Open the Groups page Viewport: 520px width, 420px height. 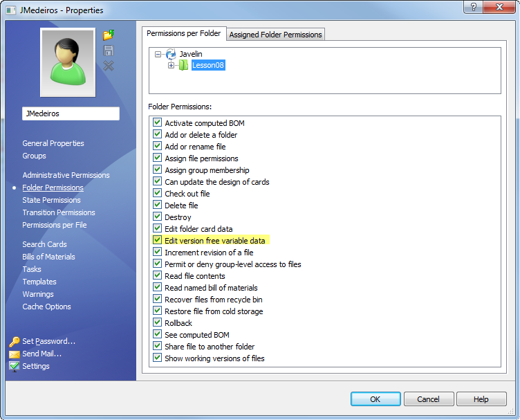(x=34, y=156)
